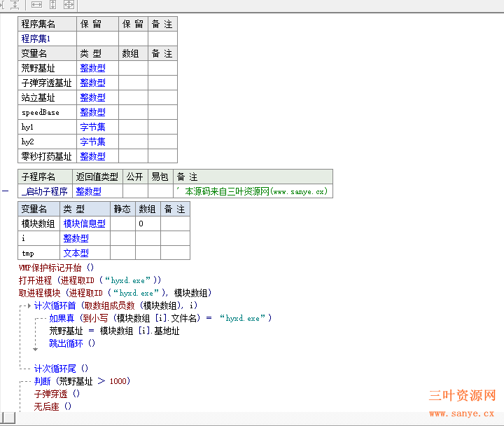Screen dimensions: 504x426
Task: Click the same-width alignment toolbar icon
Action: tap(37, 5)
